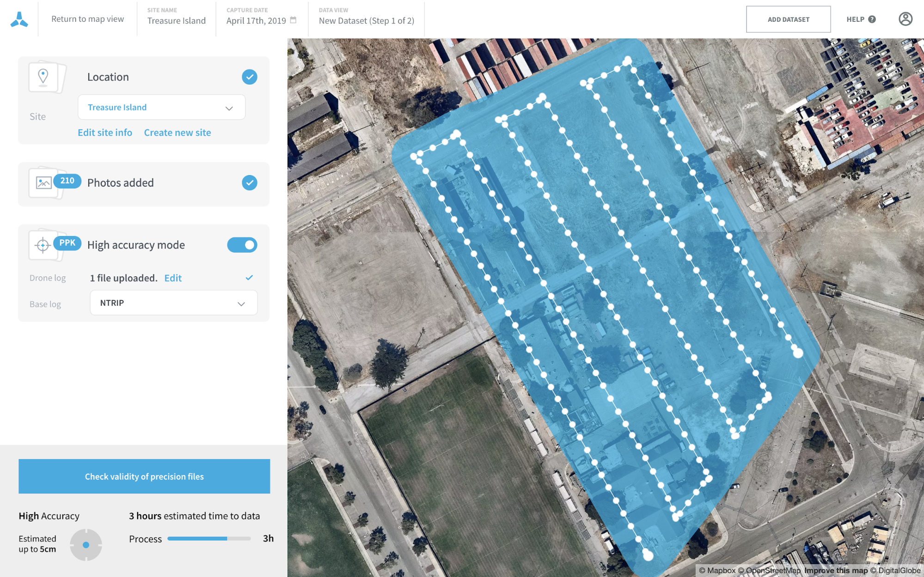Click the blue drone logo icon

pyautogui.click(x=19, y=19)
